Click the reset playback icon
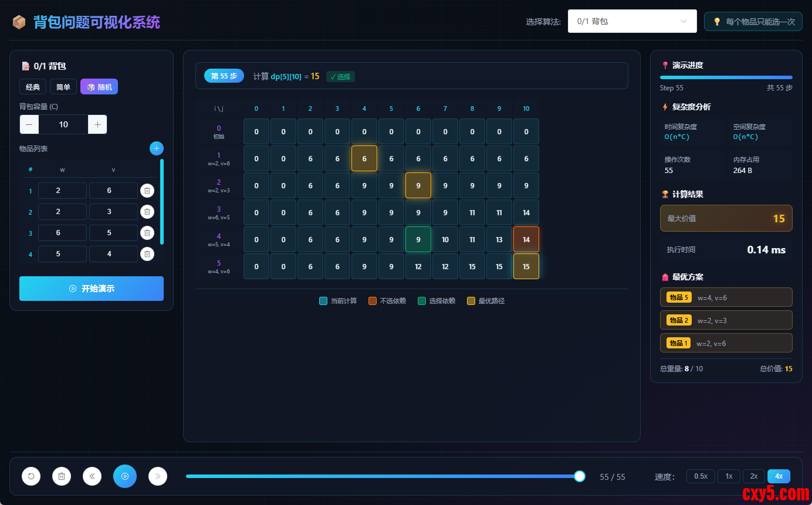The width and height of the screenshot is (812, 505). click(x=31, y=476)
